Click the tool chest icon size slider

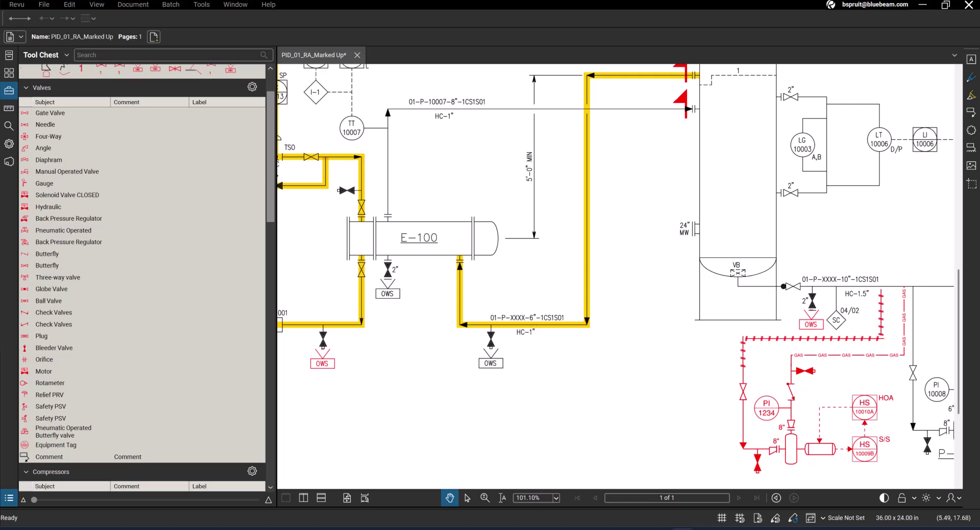(x=34, y=500)
